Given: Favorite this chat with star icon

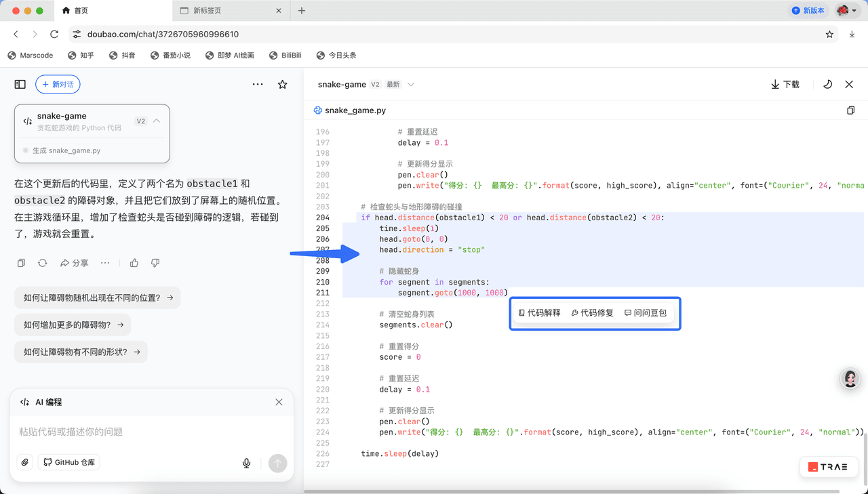Looking at the screenshot, I should (283, 85).
